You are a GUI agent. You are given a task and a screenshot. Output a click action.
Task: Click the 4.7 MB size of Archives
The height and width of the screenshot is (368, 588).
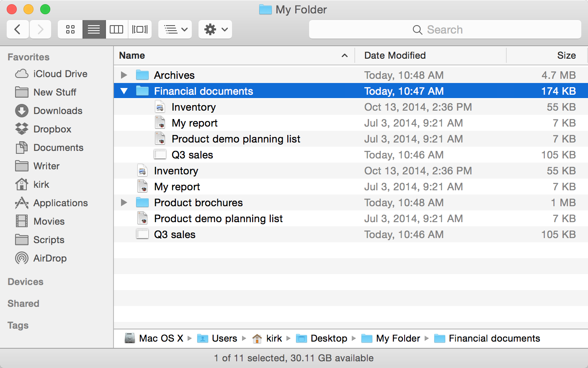click(x=558, y=75)
